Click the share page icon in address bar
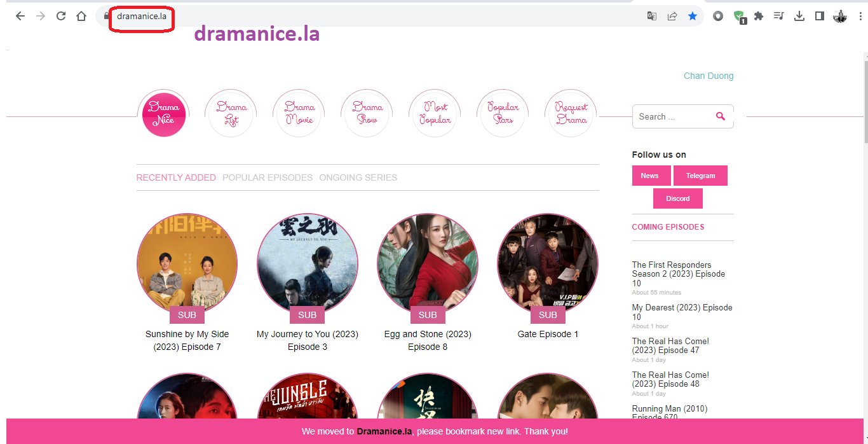This screenshot has height=444, width=868. pos(672,17)
